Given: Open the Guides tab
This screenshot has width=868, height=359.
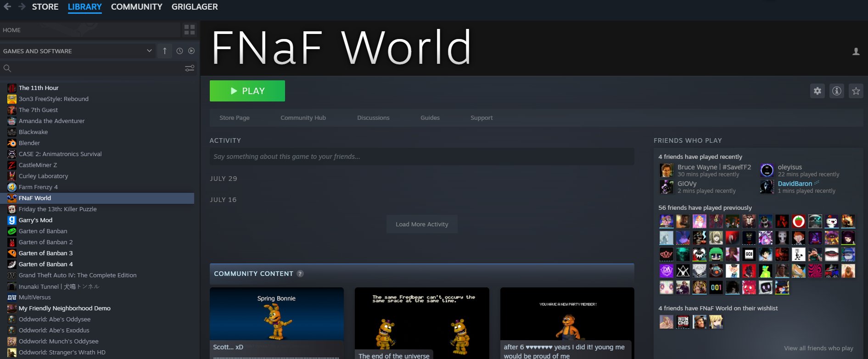Looking at the screenshot, I should [430, 118].
